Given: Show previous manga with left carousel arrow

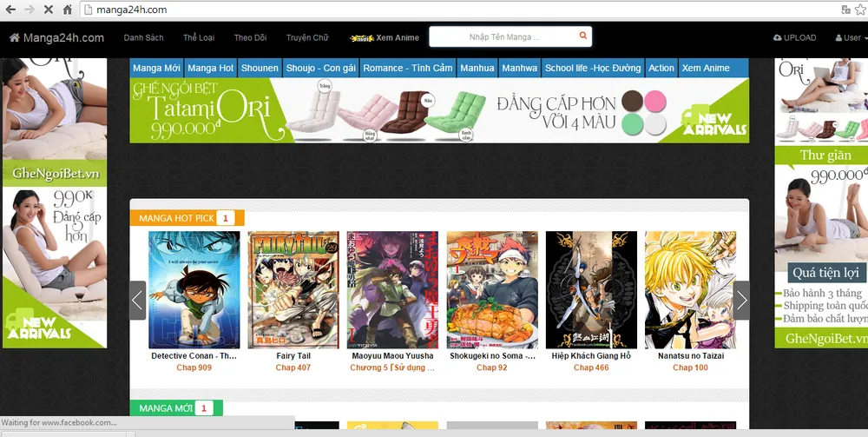Looking at the screenshot, I should [137, 301].
